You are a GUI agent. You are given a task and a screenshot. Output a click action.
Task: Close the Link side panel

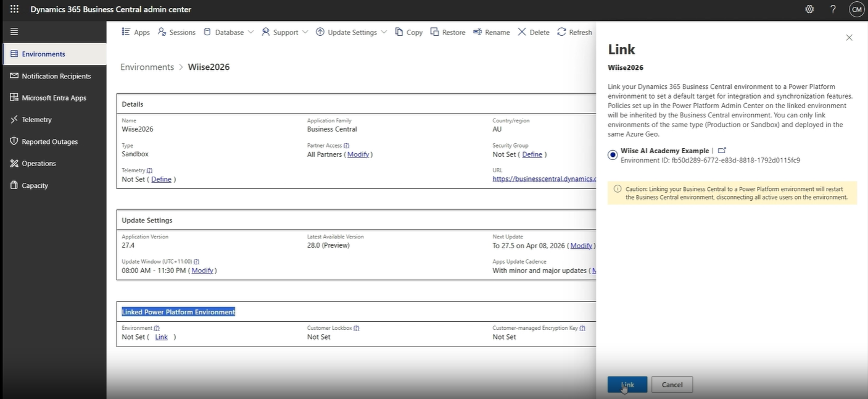tap(849, 38)
